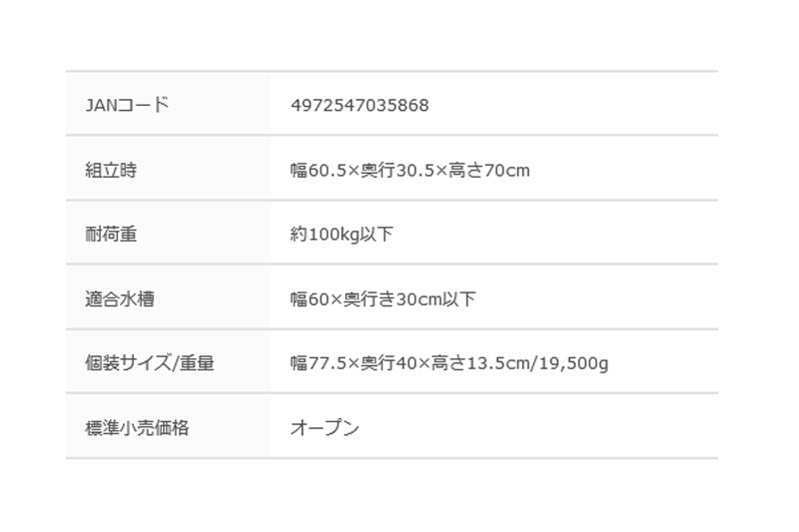Viewport: 799px width, 532px height.
Task: Click the JANコード label cell
Action: pyautogui.click(x=168, y=104)
